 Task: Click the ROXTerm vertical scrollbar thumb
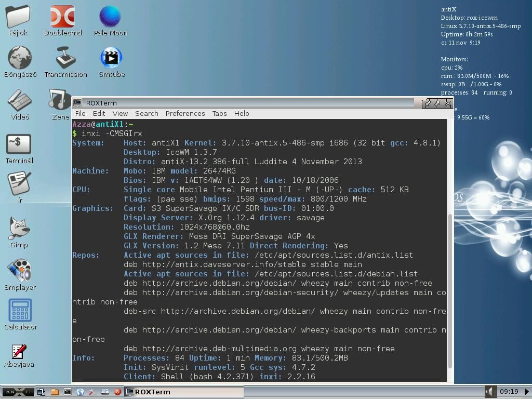(x=450, y=291)
